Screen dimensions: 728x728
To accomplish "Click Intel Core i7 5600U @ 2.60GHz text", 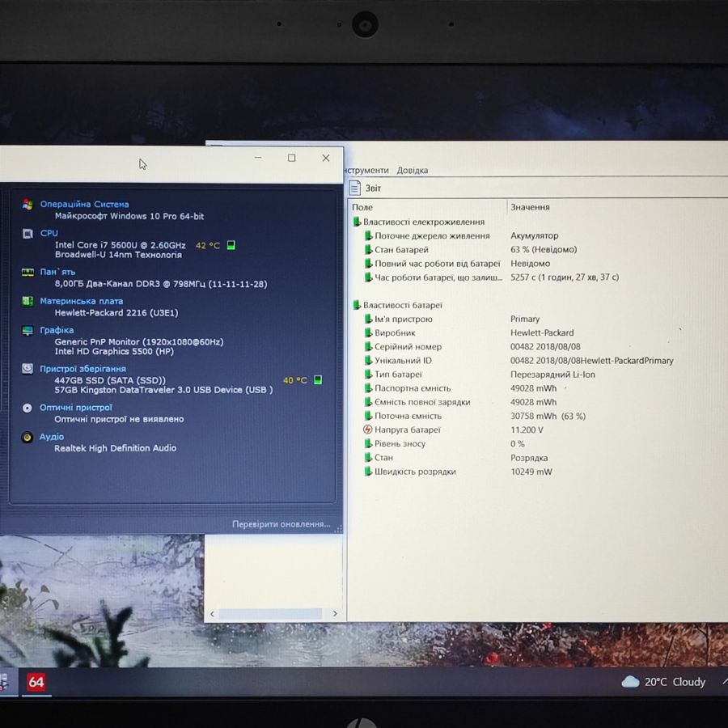I will coord(121,245).
